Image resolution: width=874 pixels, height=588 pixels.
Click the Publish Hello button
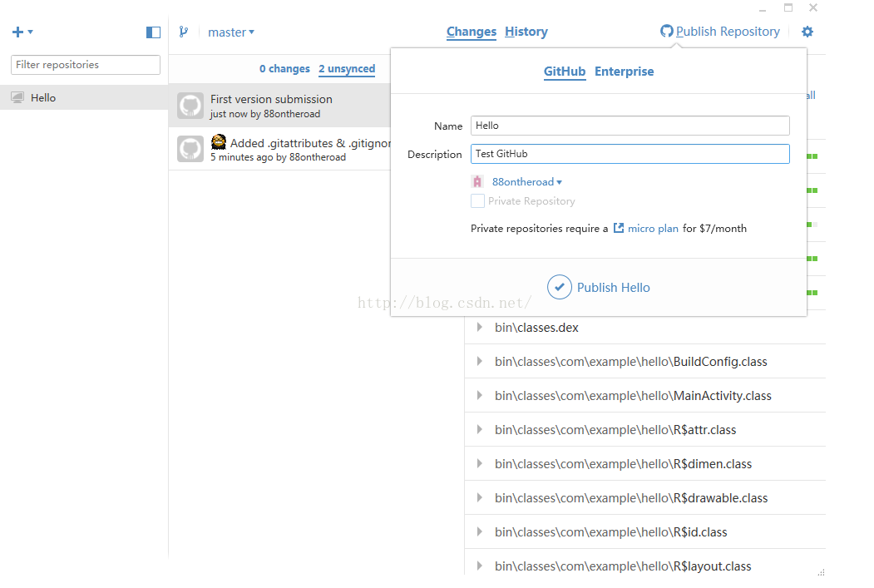(x=599, y=287)
